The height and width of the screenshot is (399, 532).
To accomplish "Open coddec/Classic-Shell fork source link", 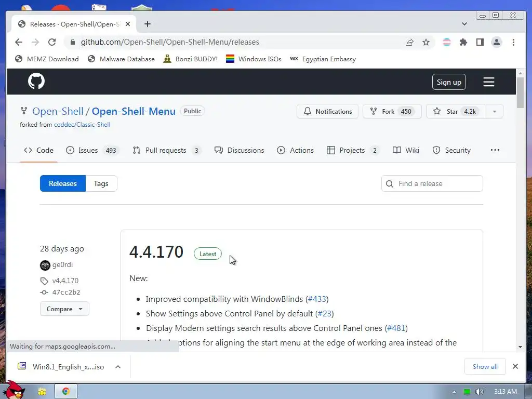I will (82, 125).
